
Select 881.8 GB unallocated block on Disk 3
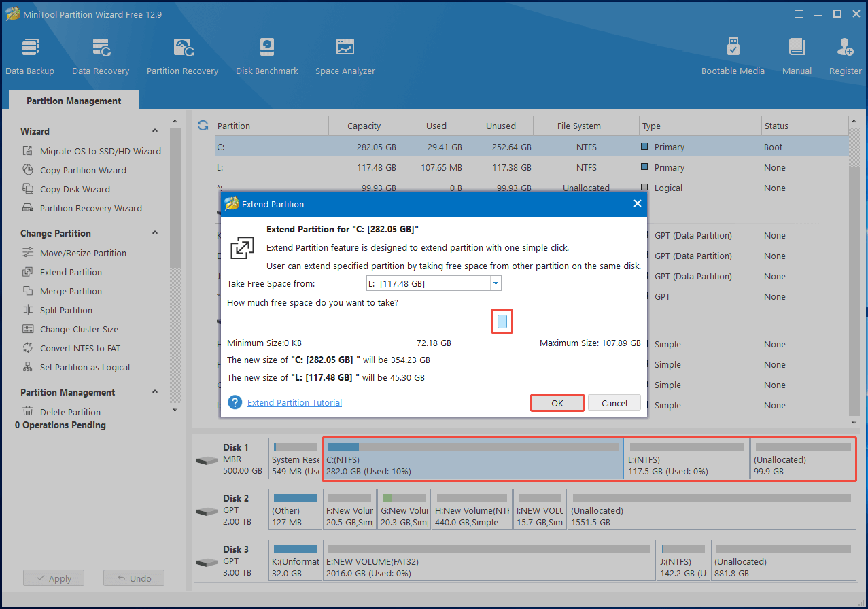[x=783, y=561]
